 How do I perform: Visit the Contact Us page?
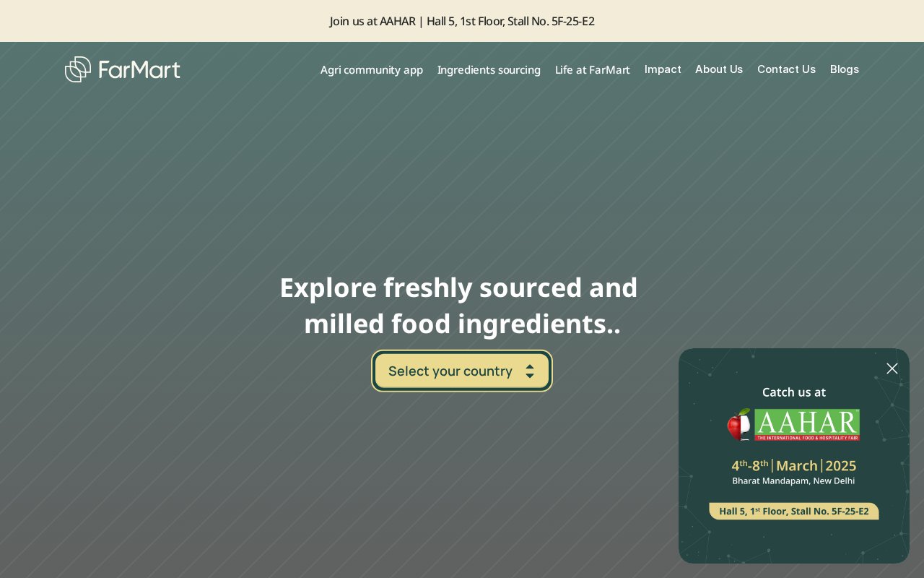point(786,69)
